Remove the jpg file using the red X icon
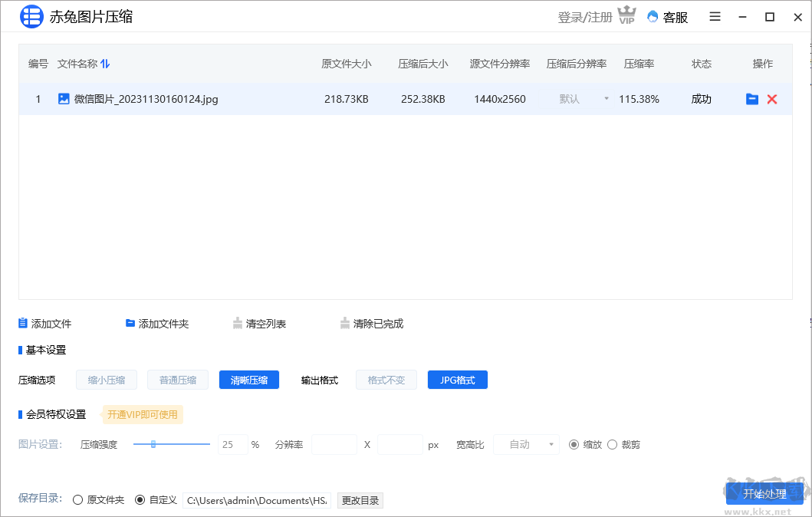This screenshot has width=812, height=517. click(x=772, y=98)
